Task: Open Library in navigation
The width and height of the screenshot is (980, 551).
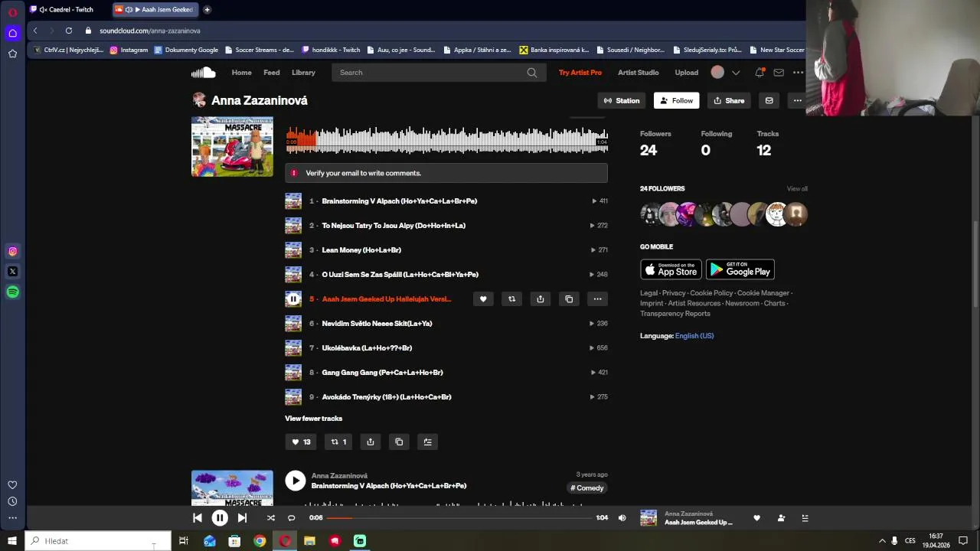Action: (303, 73)
